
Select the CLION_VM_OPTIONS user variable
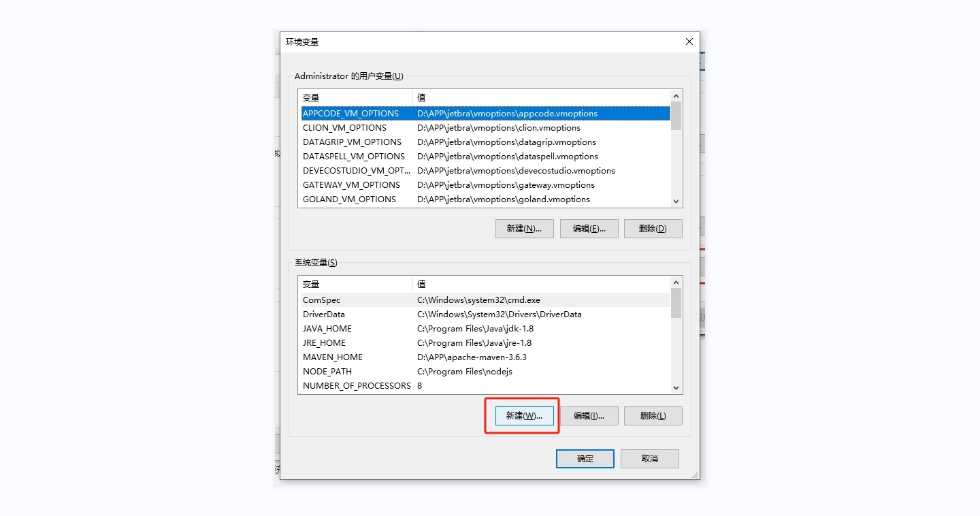click(344, 128)
